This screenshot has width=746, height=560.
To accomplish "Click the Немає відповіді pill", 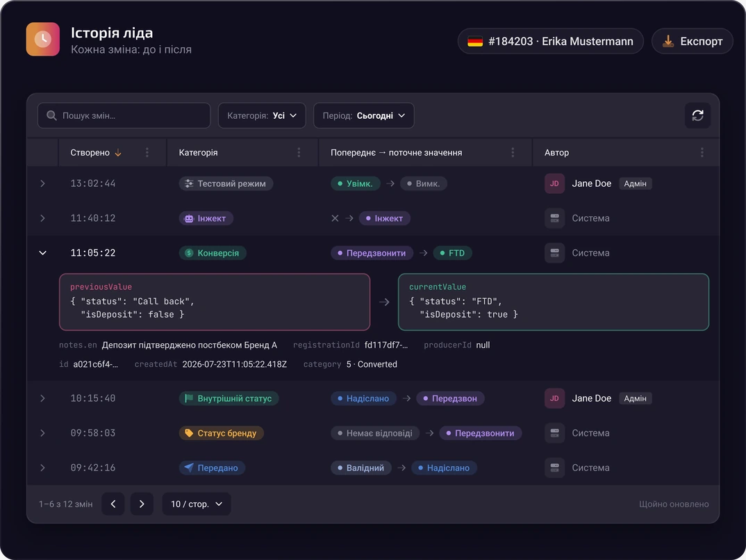I will point(375,433).
